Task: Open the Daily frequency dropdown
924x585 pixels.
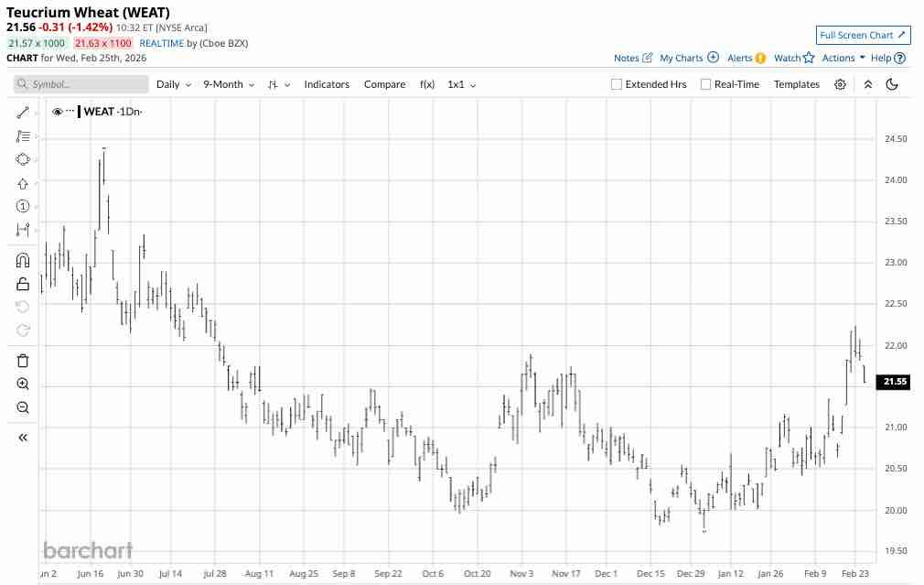Action: pos(173,84)
